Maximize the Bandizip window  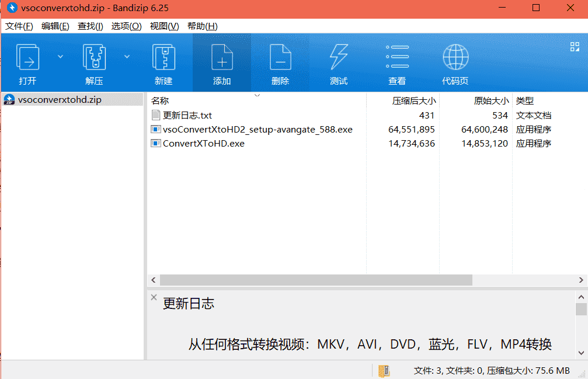tap(536, 8)
